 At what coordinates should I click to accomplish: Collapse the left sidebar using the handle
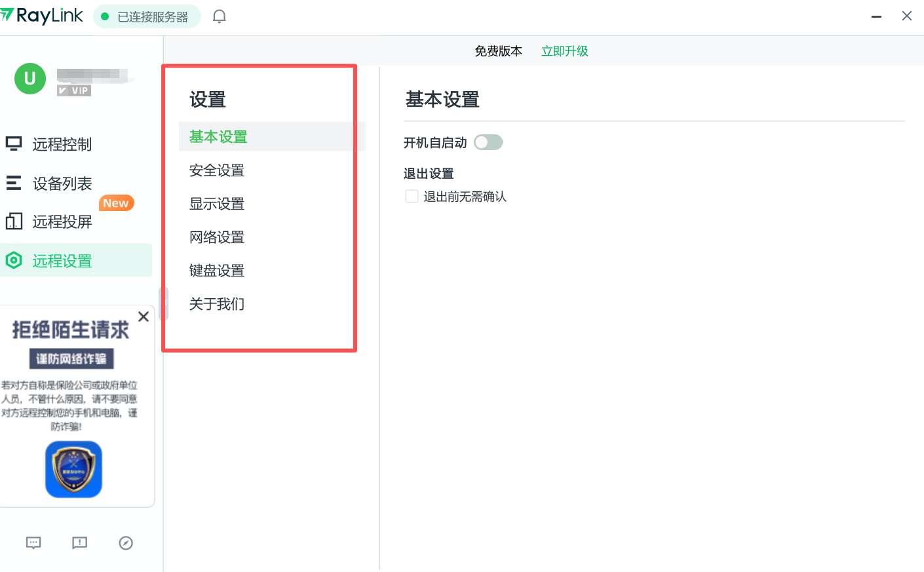163,303
